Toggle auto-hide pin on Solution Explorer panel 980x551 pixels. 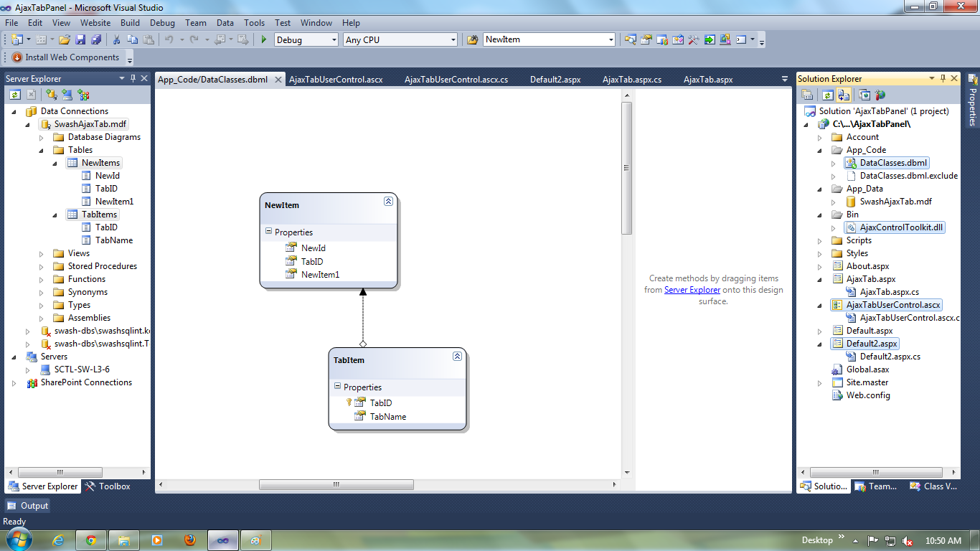[943, 78]
